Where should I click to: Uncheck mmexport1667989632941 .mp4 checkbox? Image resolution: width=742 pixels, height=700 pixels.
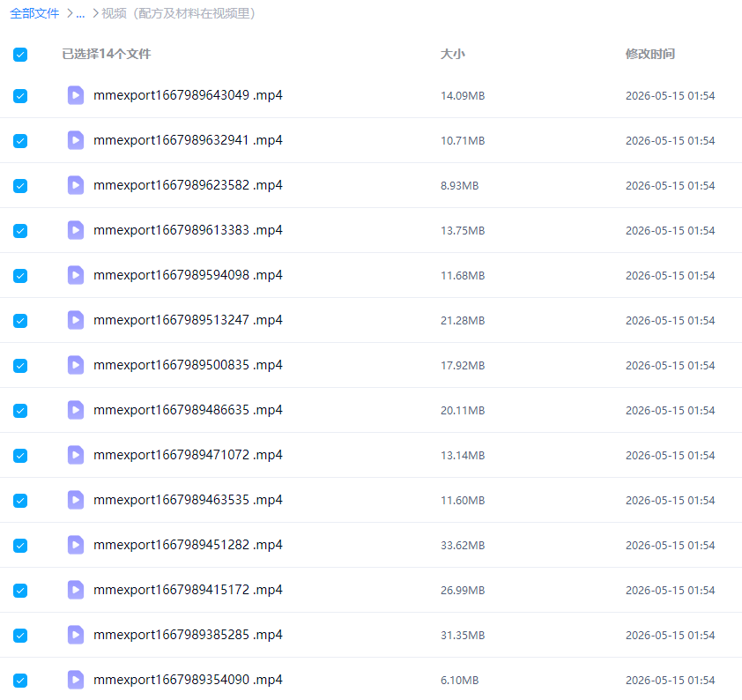point(20,141)
